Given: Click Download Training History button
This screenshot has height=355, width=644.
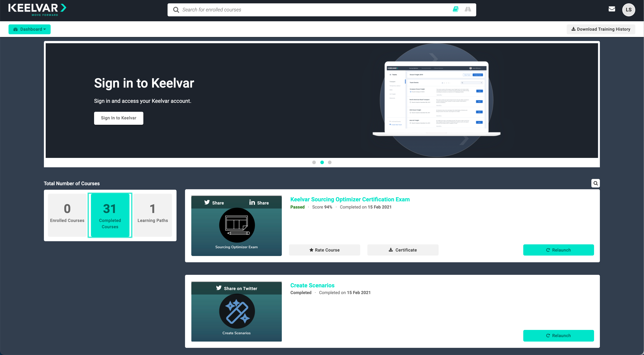Looking at the screenshot, I should coord(601,29).
